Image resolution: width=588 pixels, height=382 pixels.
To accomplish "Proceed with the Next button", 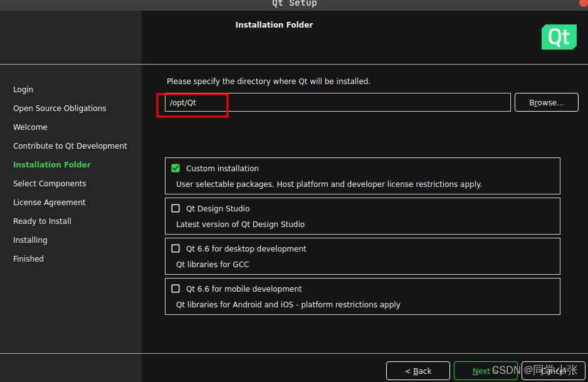I will point(486,371).
